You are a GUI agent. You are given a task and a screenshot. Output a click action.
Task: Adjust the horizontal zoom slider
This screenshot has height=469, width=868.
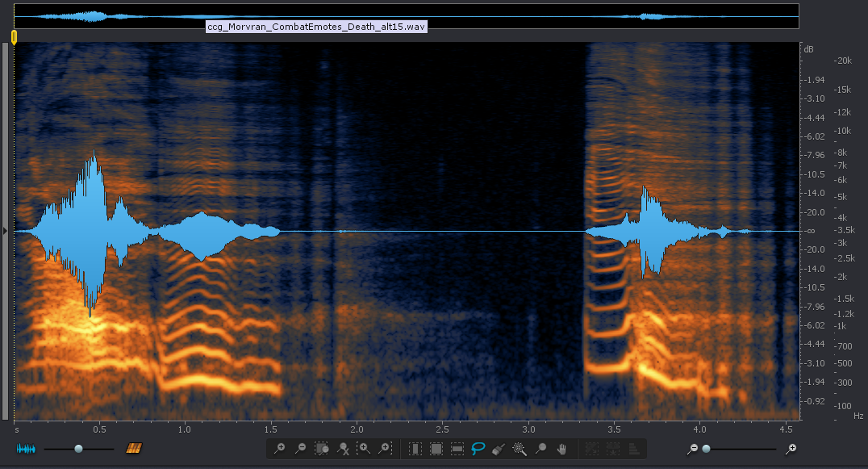(707, 449)
